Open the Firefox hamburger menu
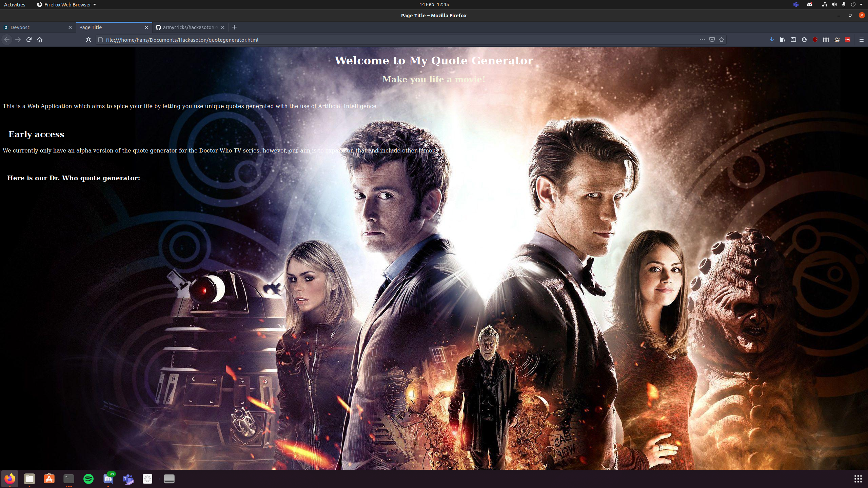 pos(861,40)
